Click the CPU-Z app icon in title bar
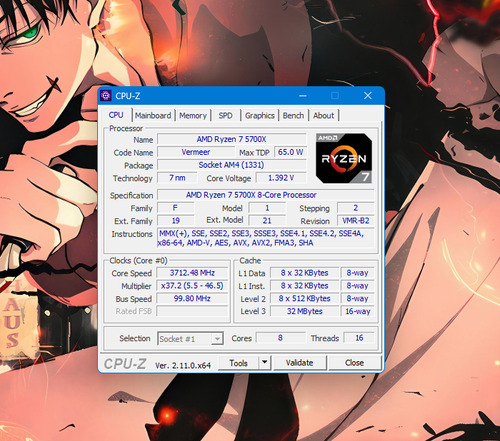The width and height of the screenshot is (500, 441). click(x=106, y=96)
